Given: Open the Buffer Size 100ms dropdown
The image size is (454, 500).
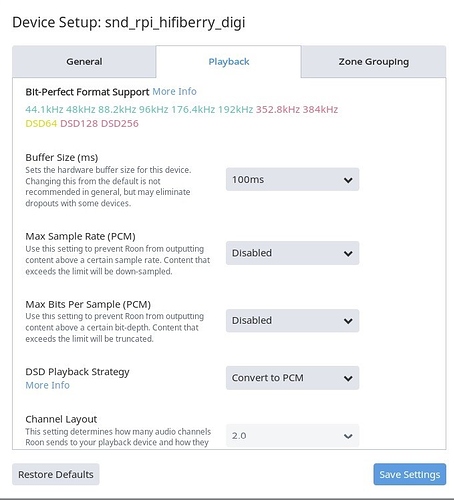Looking at the screenshot, I should (x=292, y=180).
